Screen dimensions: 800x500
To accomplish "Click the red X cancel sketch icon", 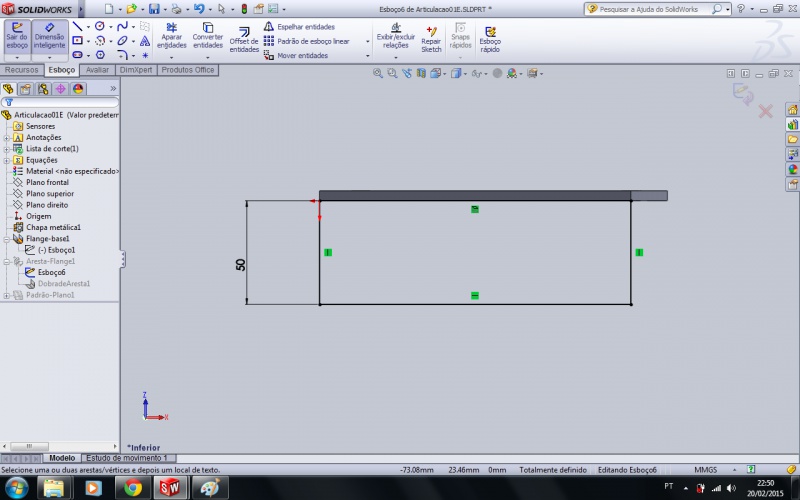I will [x=765, y=111].
